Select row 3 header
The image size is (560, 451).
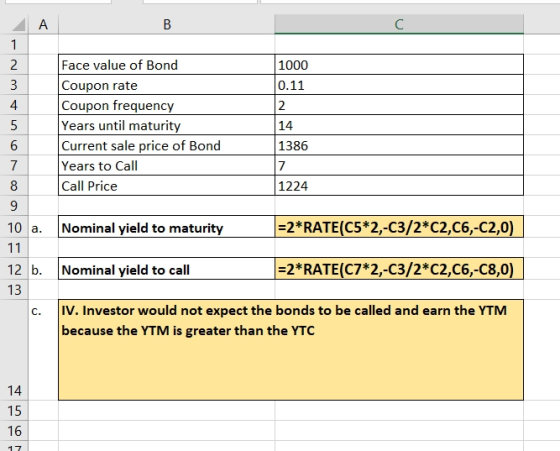[14, 85]
